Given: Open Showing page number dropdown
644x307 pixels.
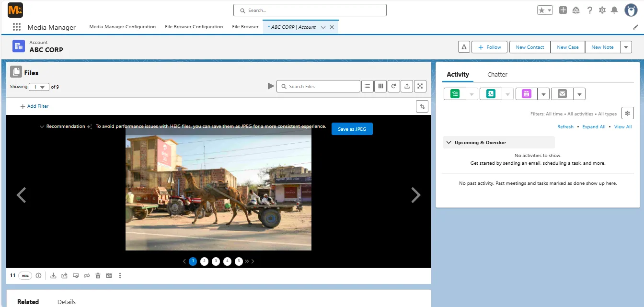Looking at the screenshot, I should coord(39,87).
